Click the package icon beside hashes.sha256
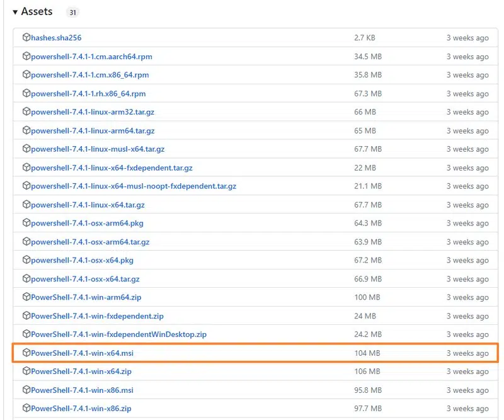This screenshot has width=504, height=420. click(25, 38)
